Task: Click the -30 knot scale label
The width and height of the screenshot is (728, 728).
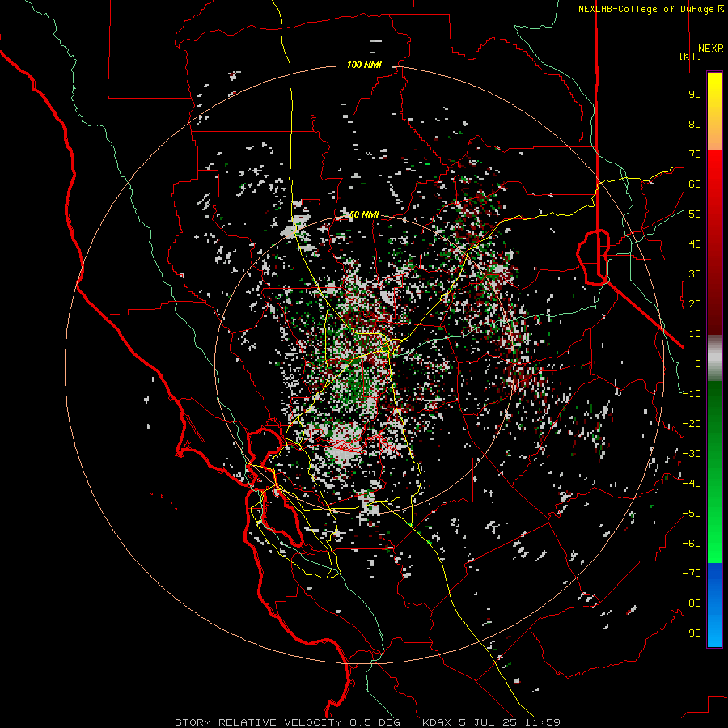Action: pyautogui.click(x=692, y=454)
